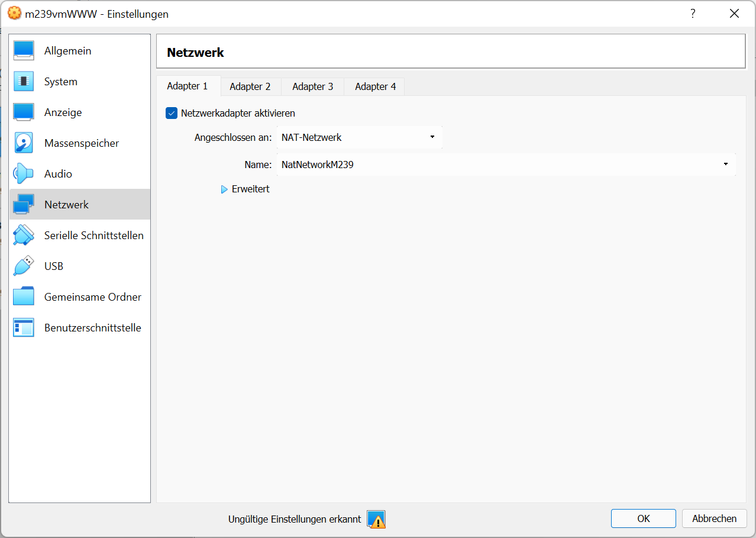Click the System chip icon
The height and width of the screenshot is (538, 756).
pyautogui.click(x=24, y=82)
